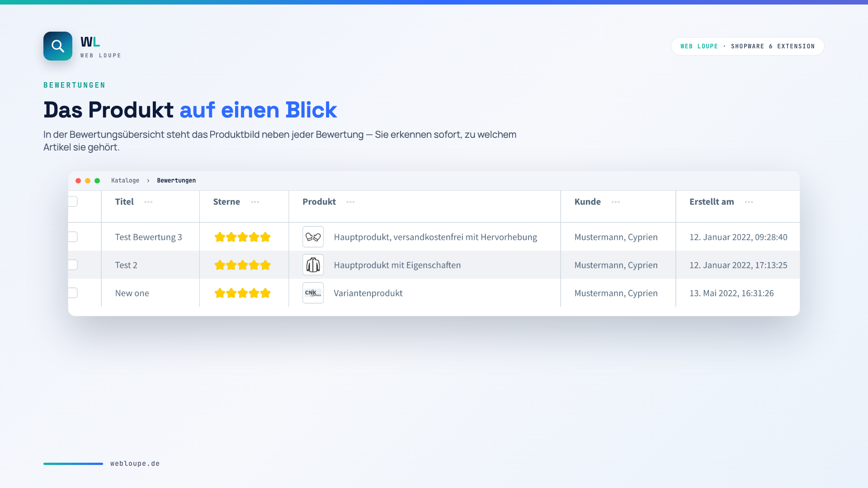868x488 pixels.
Task: Click the five-star rating of Test 2
Action: tap(242, 265)
